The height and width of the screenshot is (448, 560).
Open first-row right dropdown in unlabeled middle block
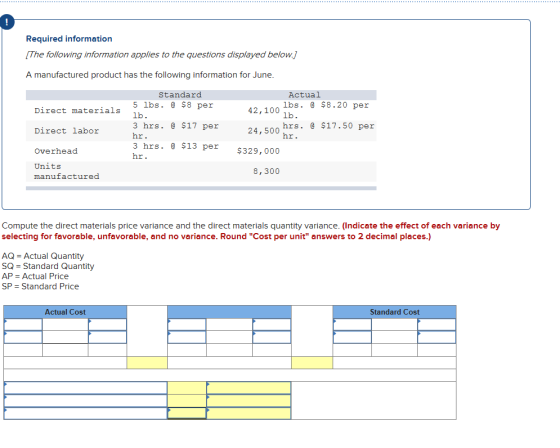point(272,324)
